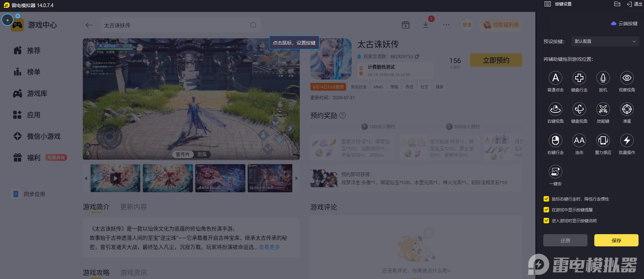Switch to the 更新内容 tab

(x=133, y=207)
